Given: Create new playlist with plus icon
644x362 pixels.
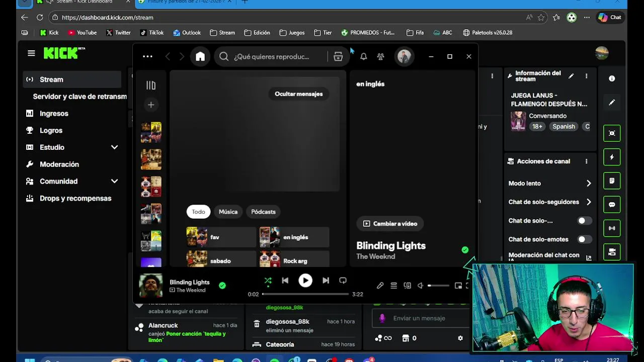Looking at the screenshot, I should (151, 105).
